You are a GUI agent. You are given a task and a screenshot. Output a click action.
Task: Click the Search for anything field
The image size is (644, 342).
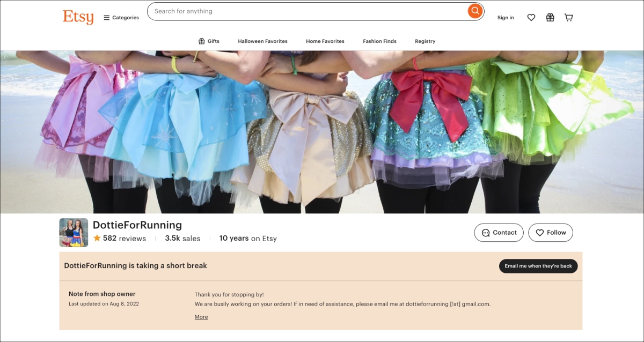click(x=309, y=11)
